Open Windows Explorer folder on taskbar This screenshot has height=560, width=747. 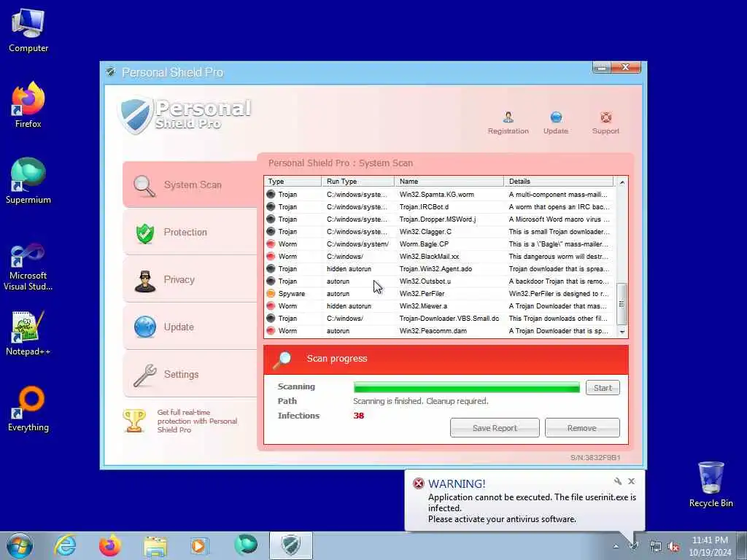coord(155,545)
